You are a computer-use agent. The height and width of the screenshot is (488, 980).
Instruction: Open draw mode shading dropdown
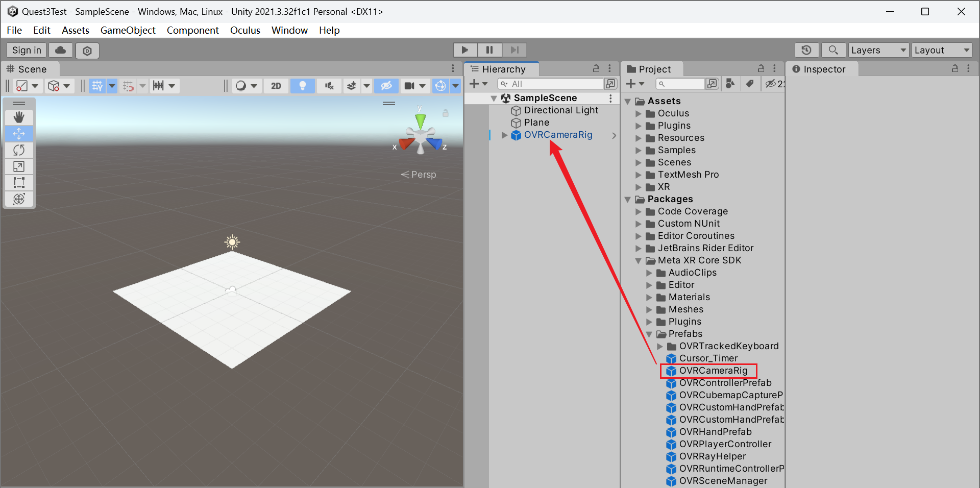tap(246, 86)
